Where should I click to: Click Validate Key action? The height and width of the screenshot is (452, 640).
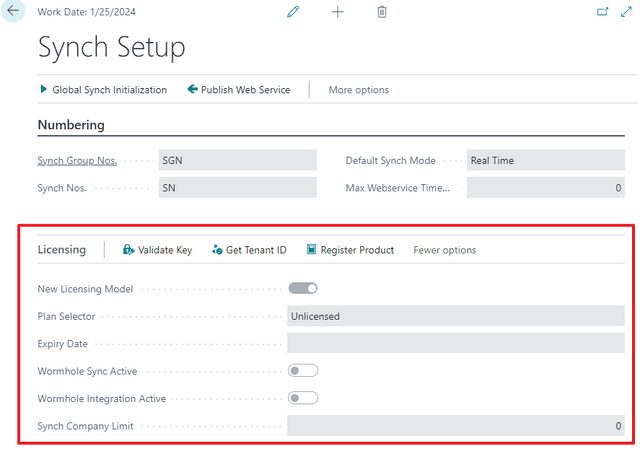point(157,250)
